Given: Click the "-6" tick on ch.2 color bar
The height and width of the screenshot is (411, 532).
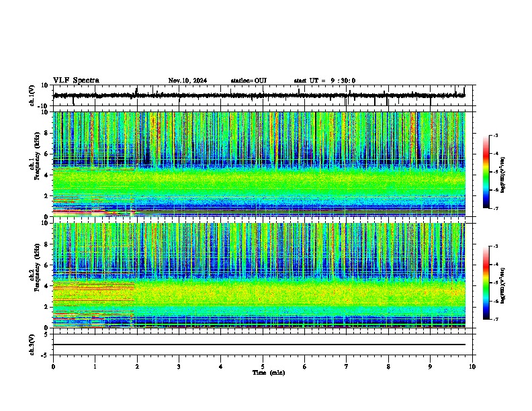Looking at the screenshot, I should point(495,301).
